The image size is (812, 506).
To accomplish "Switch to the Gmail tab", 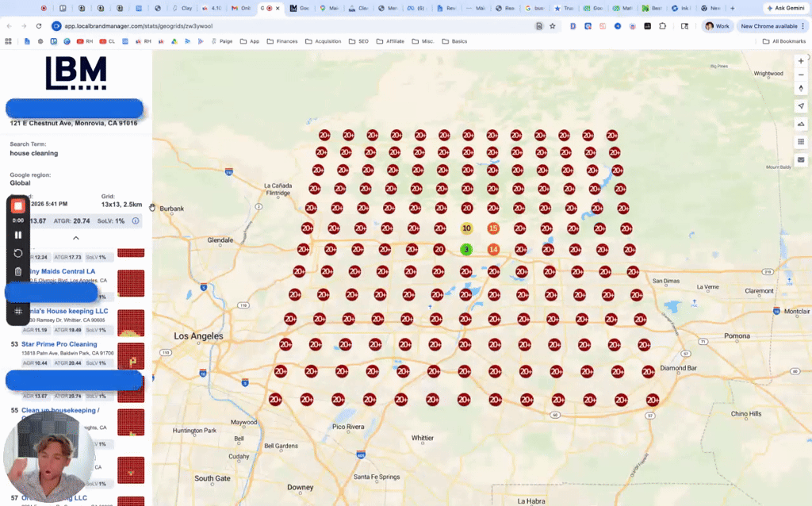I will (241, 8).
